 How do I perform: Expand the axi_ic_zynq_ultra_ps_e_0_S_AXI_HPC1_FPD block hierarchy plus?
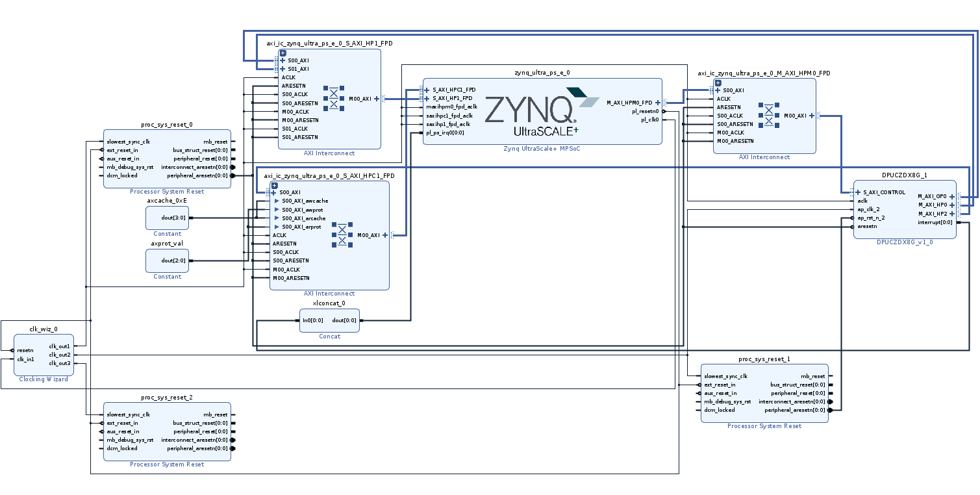(x=274, y=185)
